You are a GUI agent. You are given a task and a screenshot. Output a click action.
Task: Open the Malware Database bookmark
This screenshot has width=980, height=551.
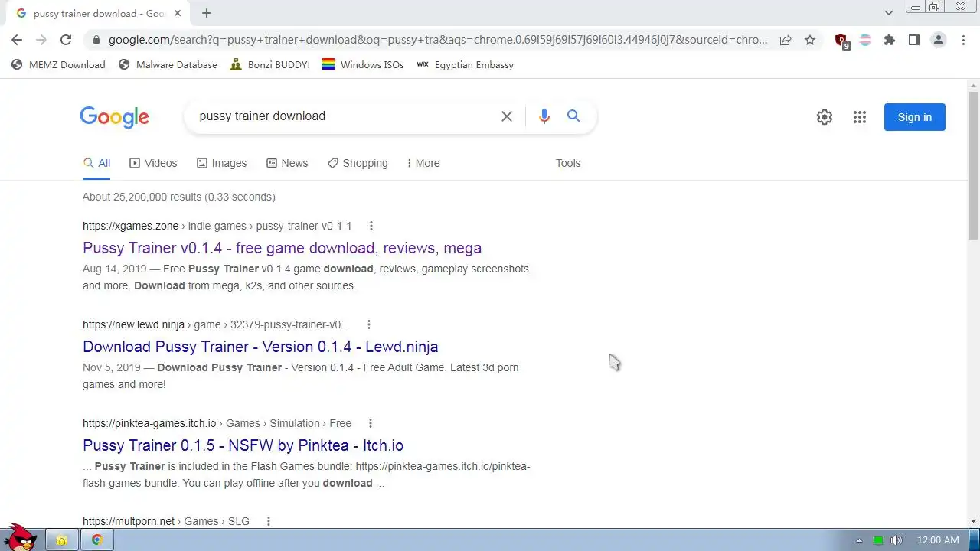pos(168,65)
